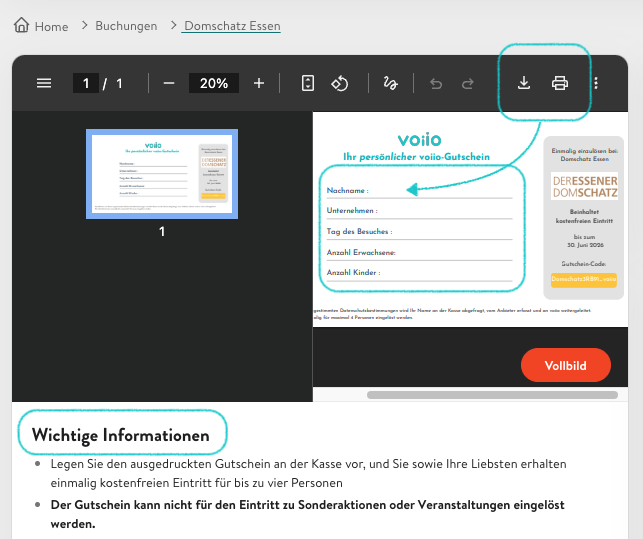Click the yellow Gutschein-Code box
The image size is (643, 539).
[x=584, y=280]
